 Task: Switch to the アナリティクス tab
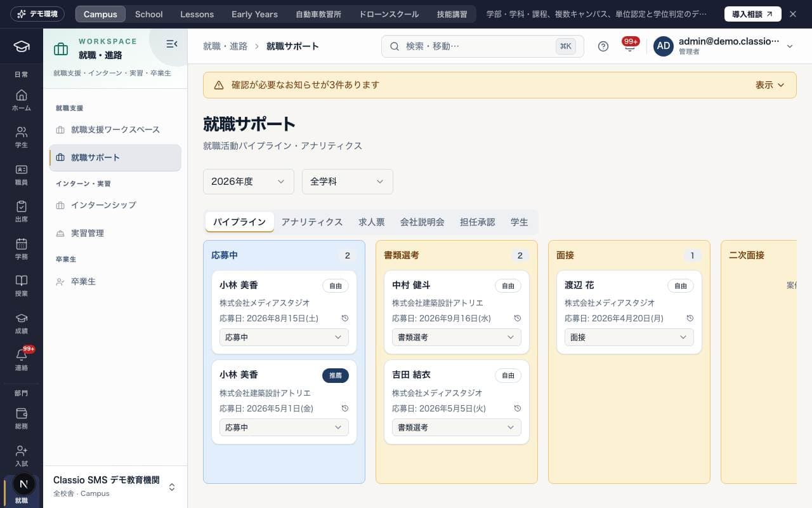coord(312,222)
